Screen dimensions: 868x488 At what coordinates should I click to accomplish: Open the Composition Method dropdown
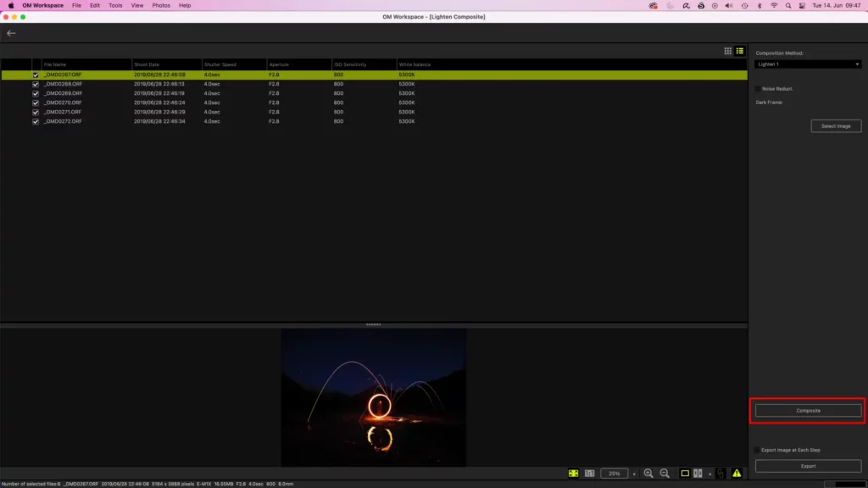(x=808, y=64)
